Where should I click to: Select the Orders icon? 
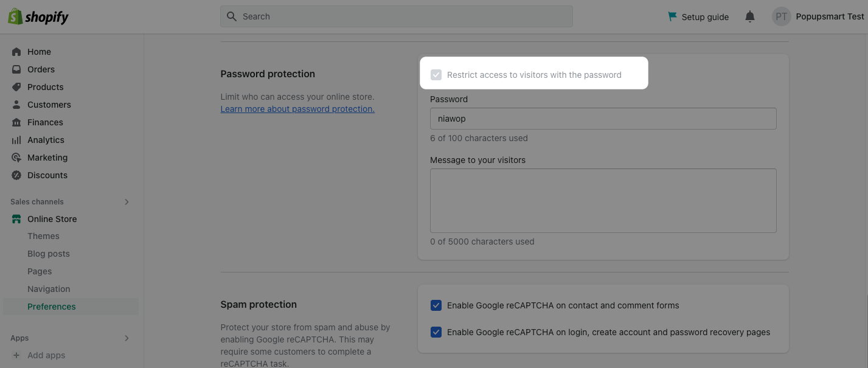coord(16,69)
